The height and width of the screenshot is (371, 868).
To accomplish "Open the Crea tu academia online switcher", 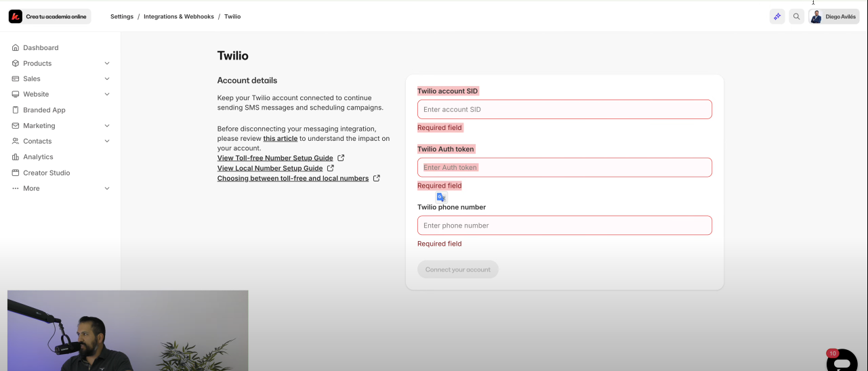I will point(49,16).
